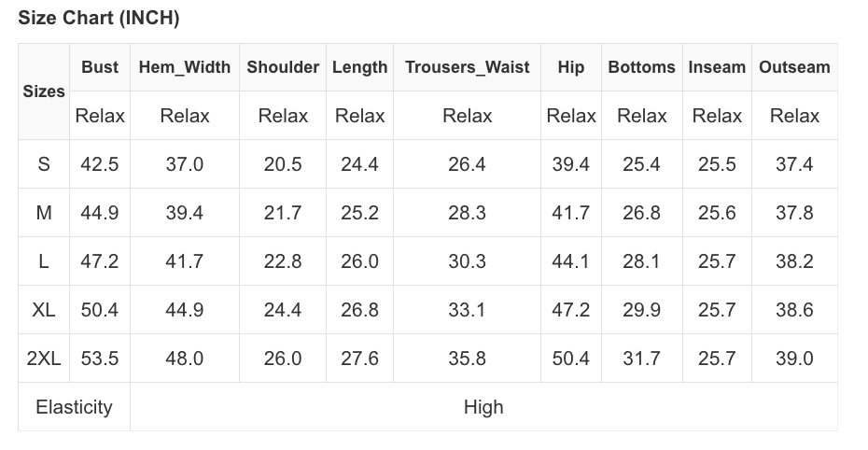
Task: Select Hip value 44.1 in the L row
Action: pos(571,261)
